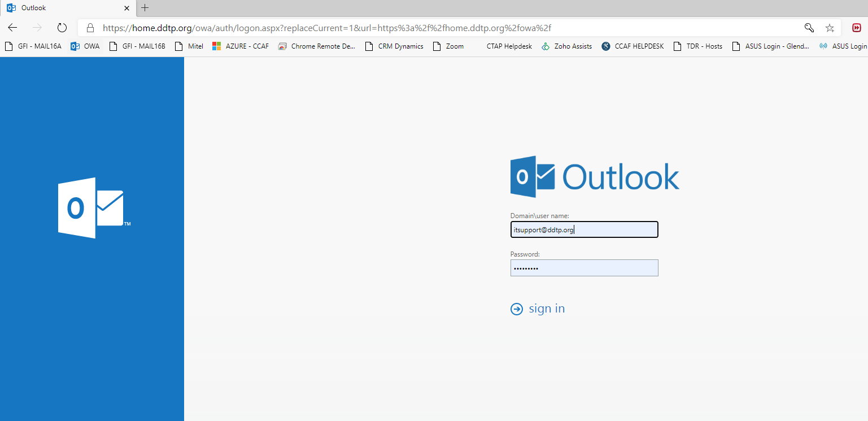Open the CRM Dynamics bookmark
Screen dimensions: 868x421
394,46
